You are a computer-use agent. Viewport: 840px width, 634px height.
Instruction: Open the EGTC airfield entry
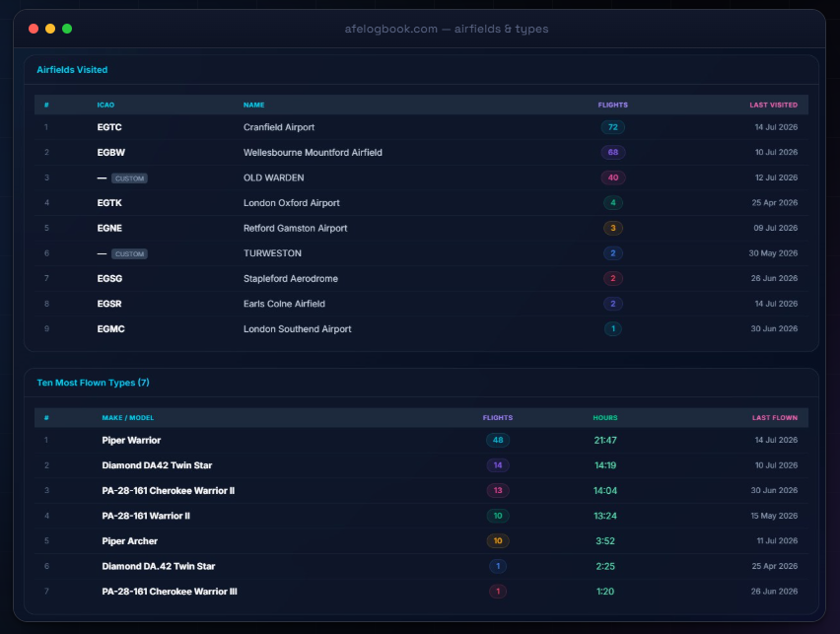[x=109, y=127]
